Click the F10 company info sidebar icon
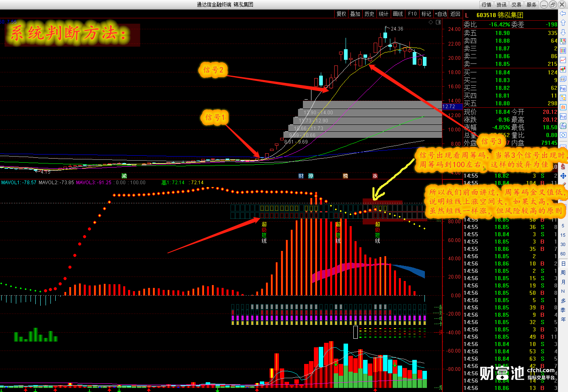Viewport: 568px width, 392px height. coord(563,88)
